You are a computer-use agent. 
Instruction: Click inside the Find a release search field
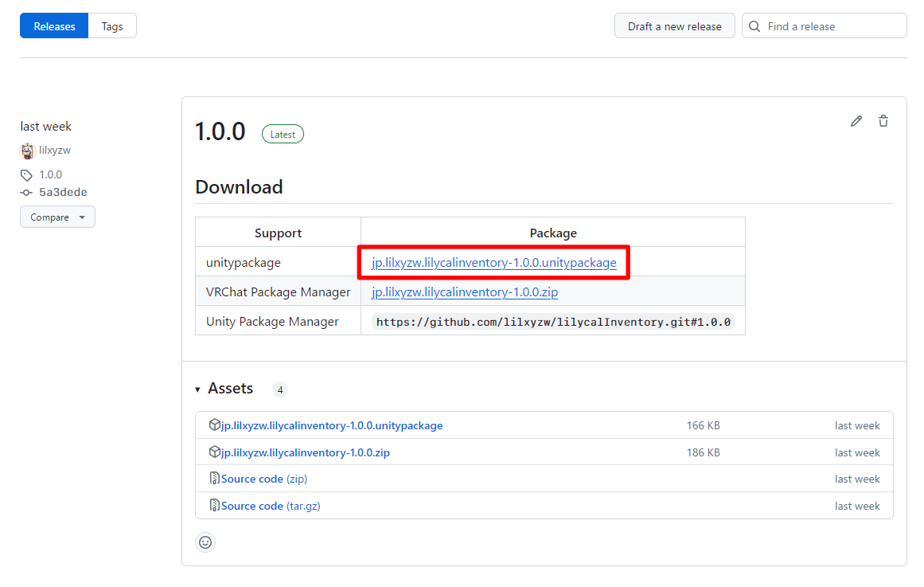tap(832, 26)
